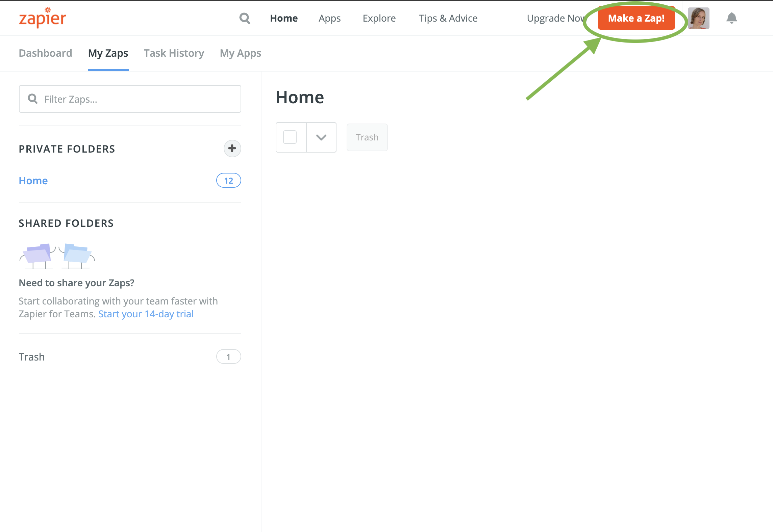Click the Explore navigation menu item
Screen dimensions: 773x532
coord(379,18)
